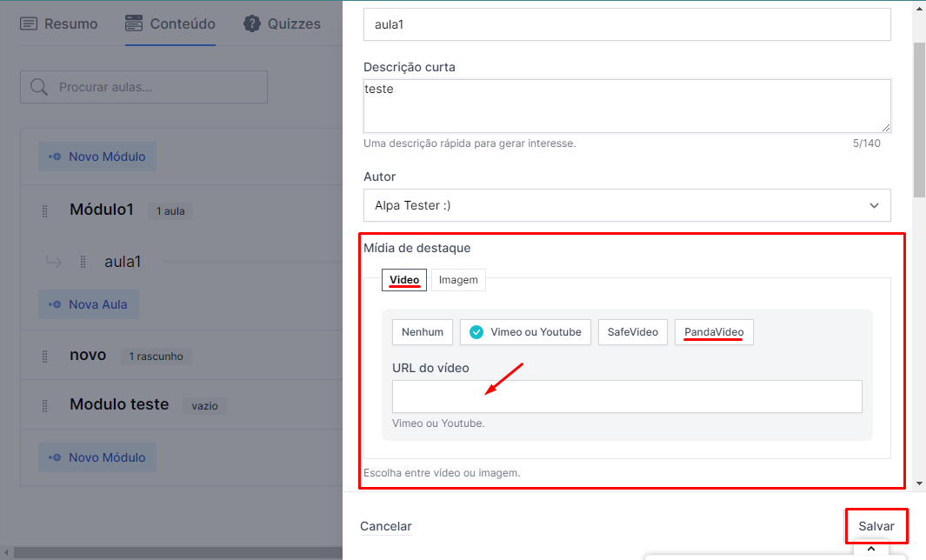
Task: Focus the URL do vídeo field
Action: click(x=627, y=397)
